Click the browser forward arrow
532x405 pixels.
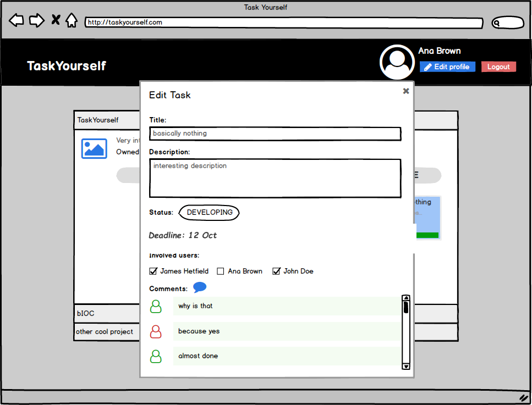click(x=37, y=20)
